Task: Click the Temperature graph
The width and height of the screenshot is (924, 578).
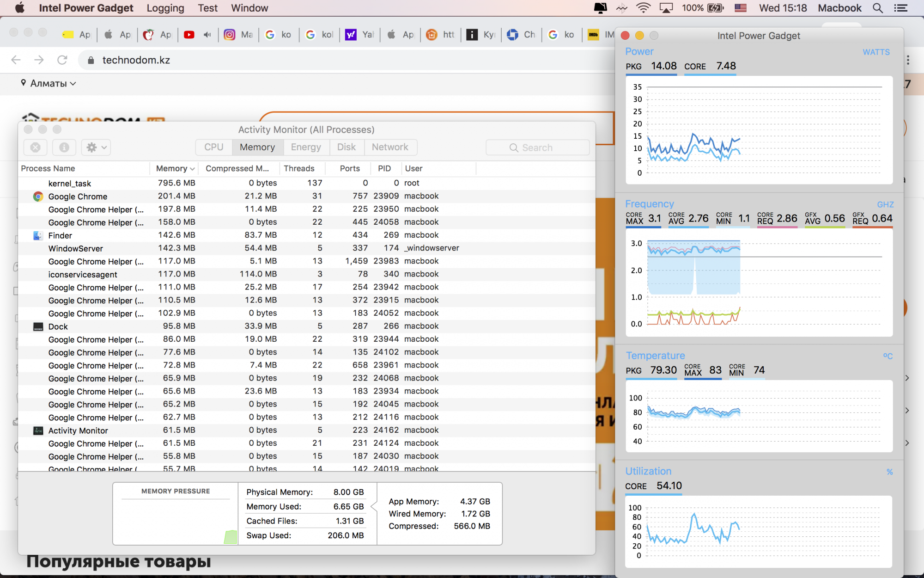Action: [x=759, y=416]
